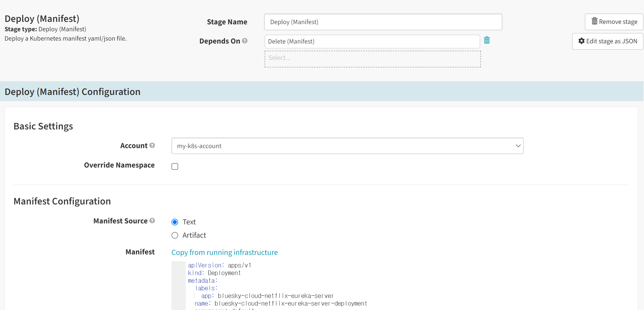
Task: Click Copy from running infrastructure link
Action: pos(224,252)
